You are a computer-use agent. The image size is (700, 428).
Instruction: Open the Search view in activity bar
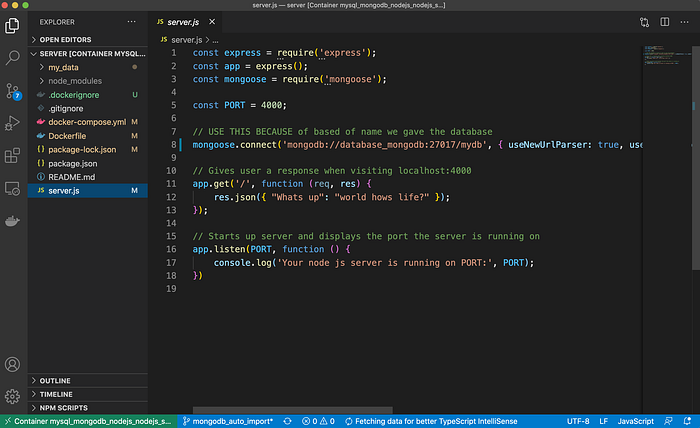(x=13, y=58)
